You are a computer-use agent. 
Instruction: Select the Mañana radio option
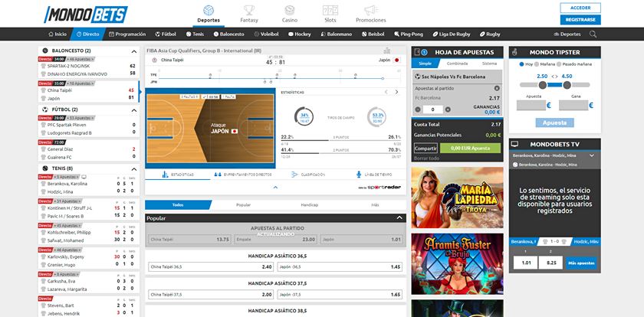pos(537,64)
